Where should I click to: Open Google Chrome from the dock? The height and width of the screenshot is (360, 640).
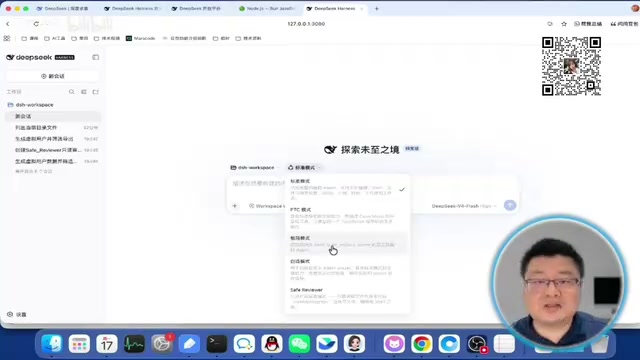(x=422, y=344)
